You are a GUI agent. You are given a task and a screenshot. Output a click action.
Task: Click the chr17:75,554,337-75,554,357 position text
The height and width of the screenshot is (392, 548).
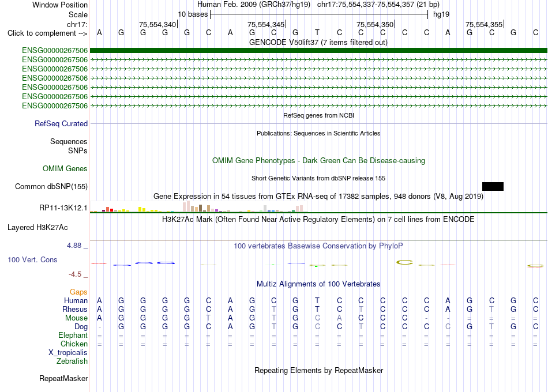(x=378, y=5)
